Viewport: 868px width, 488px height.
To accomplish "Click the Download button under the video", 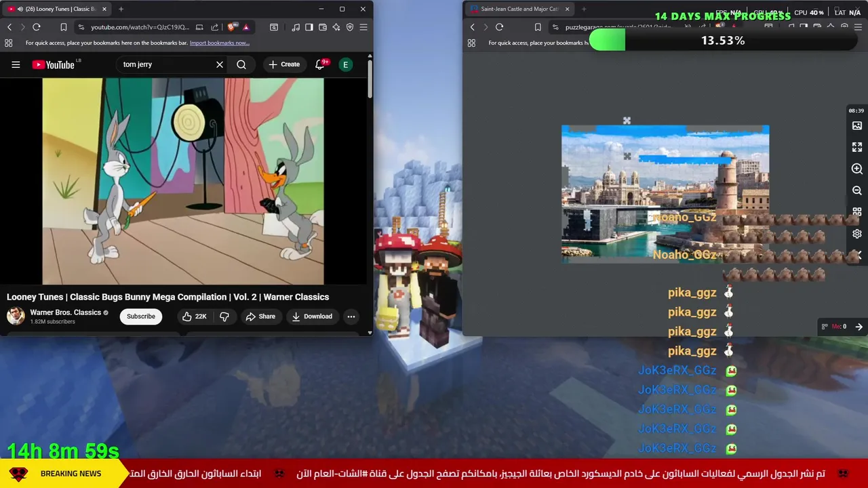I will pyautogui.click(x=312, y=317).
